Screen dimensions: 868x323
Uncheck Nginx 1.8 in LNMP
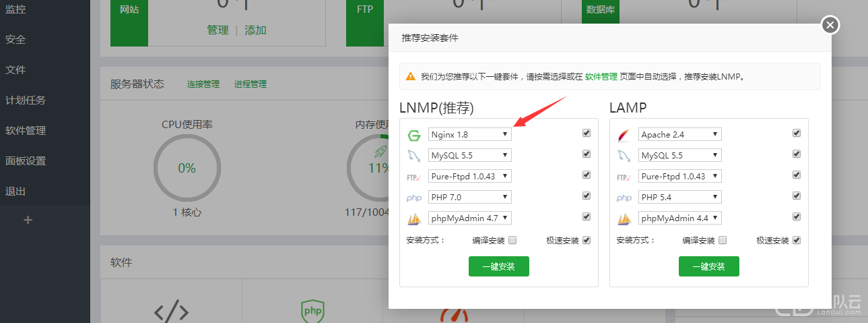pos(587,134)
